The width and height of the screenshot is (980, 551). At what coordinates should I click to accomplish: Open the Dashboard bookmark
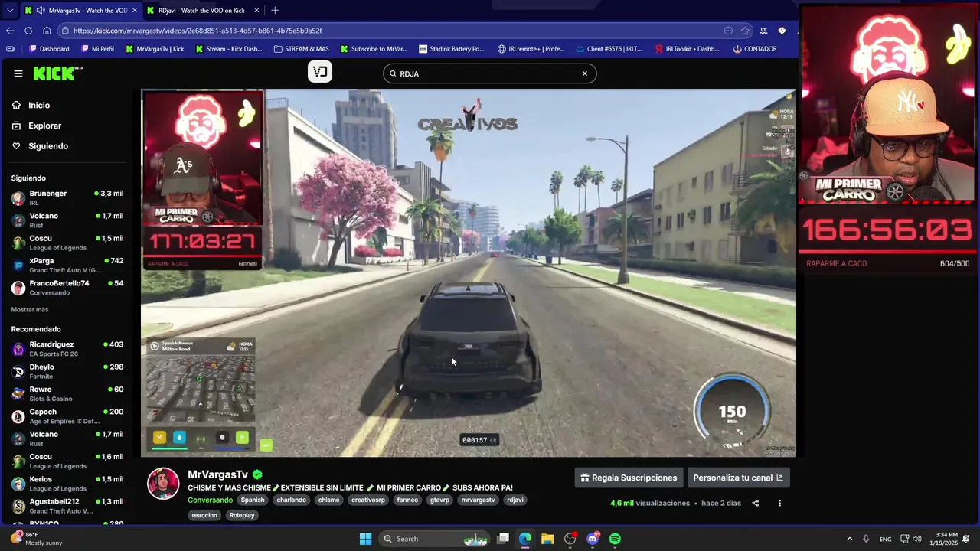[x=49, y=49]
